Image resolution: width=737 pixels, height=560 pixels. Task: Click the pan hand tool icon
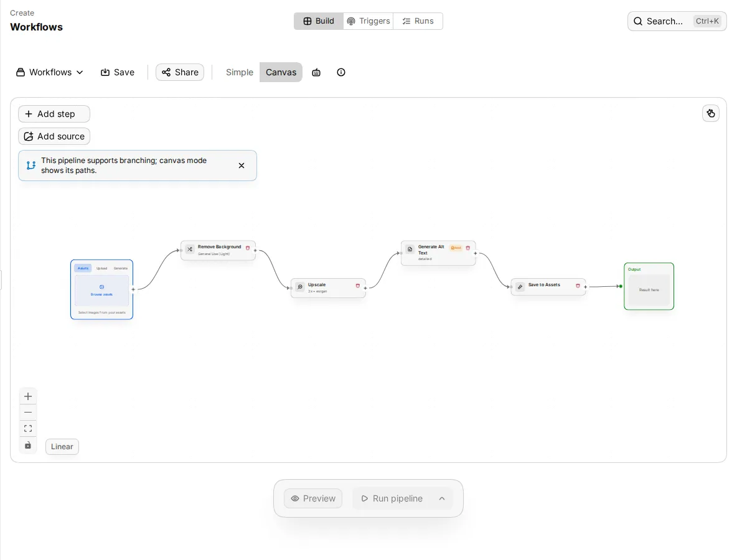pyautogui.click(x=711, y=113)
